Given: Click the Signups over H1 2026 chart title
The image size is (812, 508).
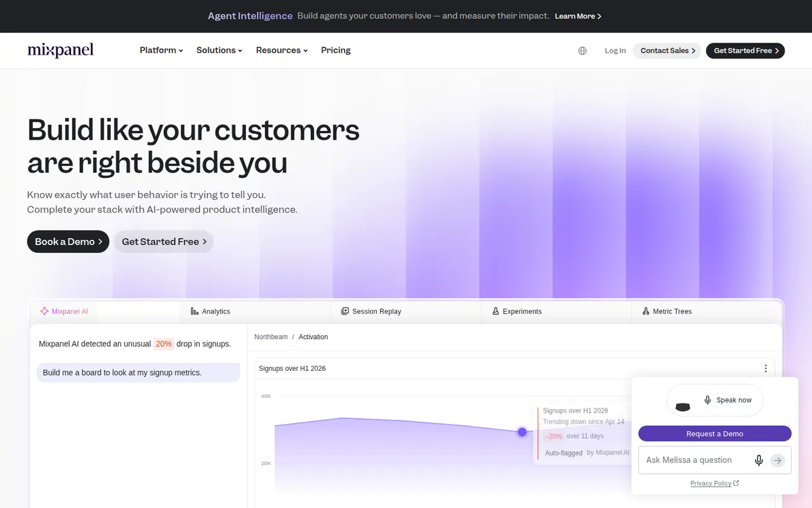Looking at the screenshot, I should (292, 368).
